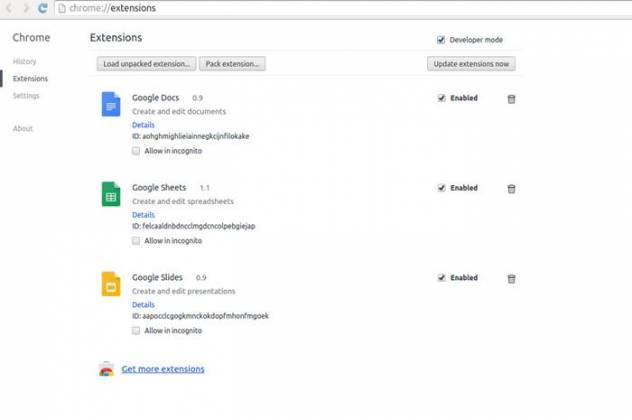Click the browser back arrow

pos(9,8)
